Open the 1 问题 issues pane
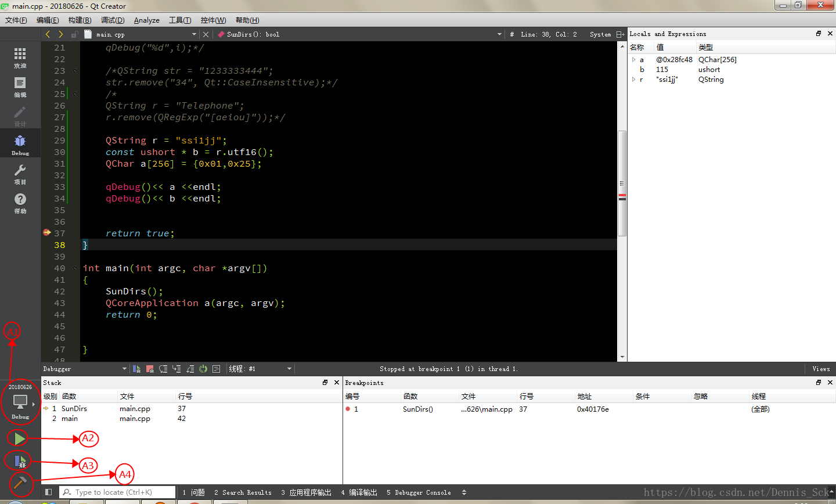Viewport: 836px width, 504px height. tap(193, 492)
